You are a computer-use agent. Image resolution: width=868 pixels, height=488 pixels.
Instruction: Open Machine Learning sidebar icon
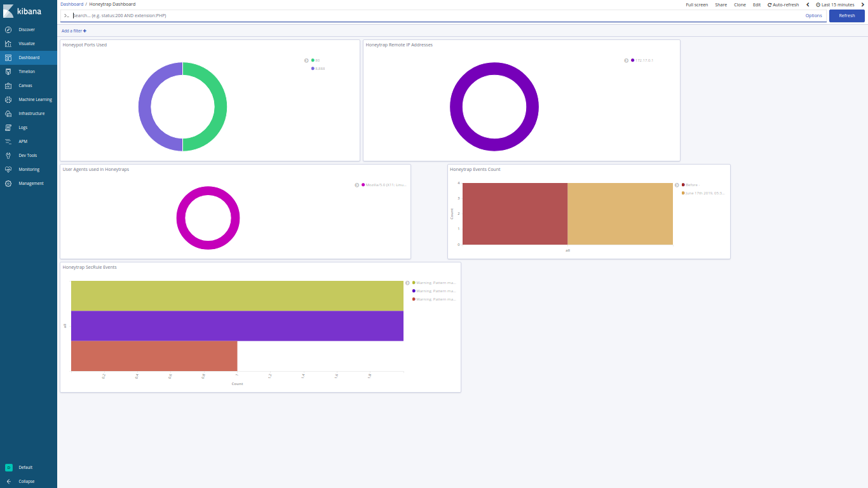coord(8,100)
